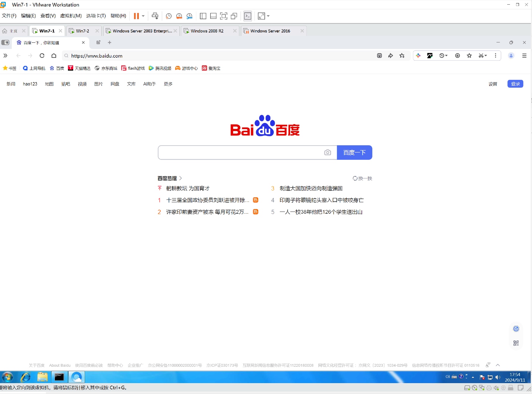This screenshot has height=394, width=532.
Task: Toggle the thumbnail bar view icon
Action: point(213,16)
